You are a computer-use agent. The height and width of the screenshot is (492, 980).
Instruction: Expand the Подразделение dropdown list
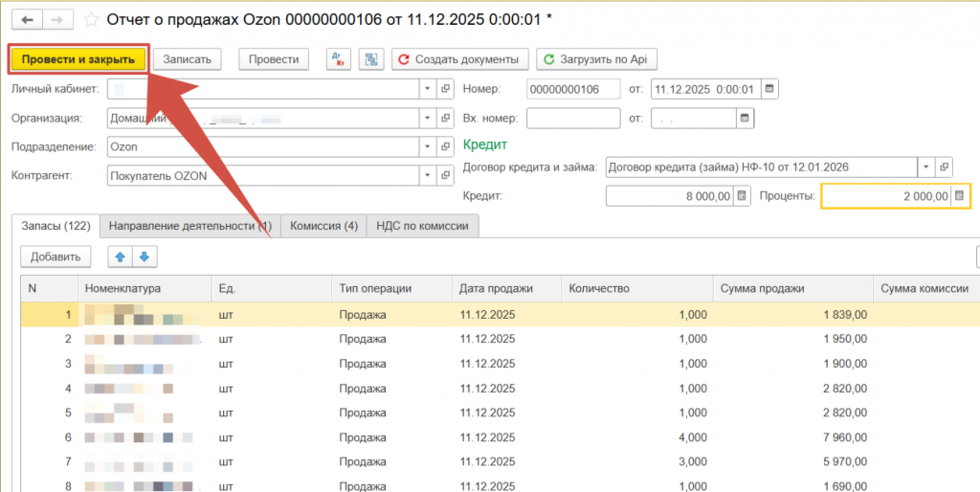[427, 147]
